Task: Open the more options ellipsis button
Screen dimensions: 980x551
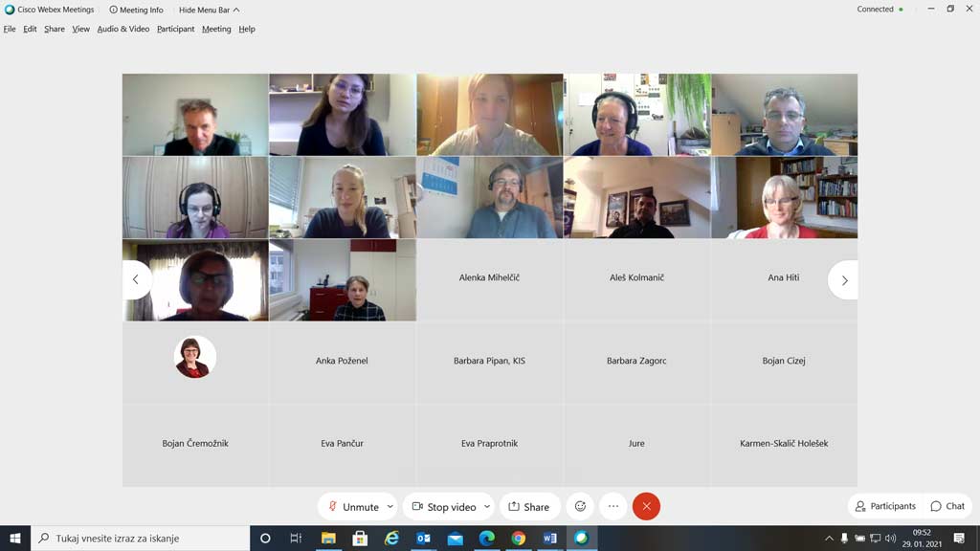Action: (x=613, y=507)
